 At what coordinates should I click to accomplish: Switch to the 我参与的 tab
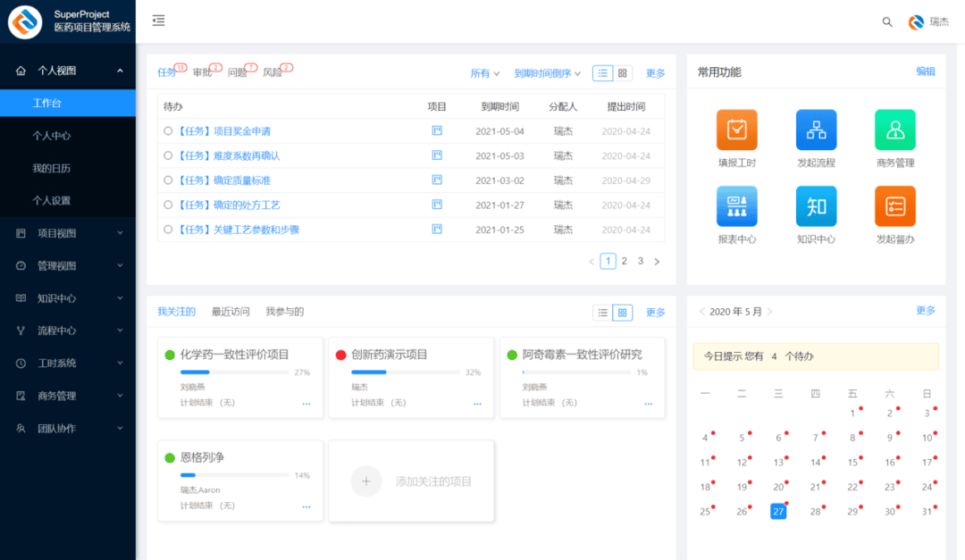tap(285, 312)
